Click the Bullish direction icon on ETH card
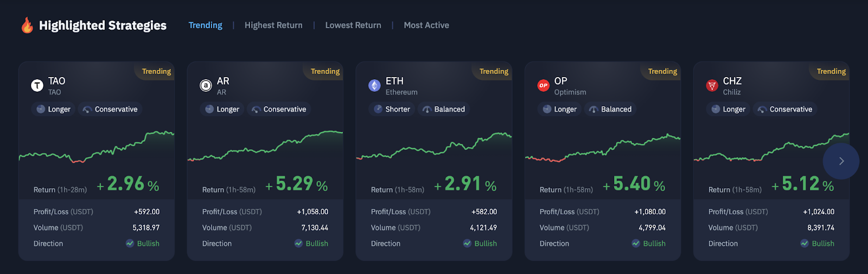This screenshot has width=868, height=274. point(467,244)
